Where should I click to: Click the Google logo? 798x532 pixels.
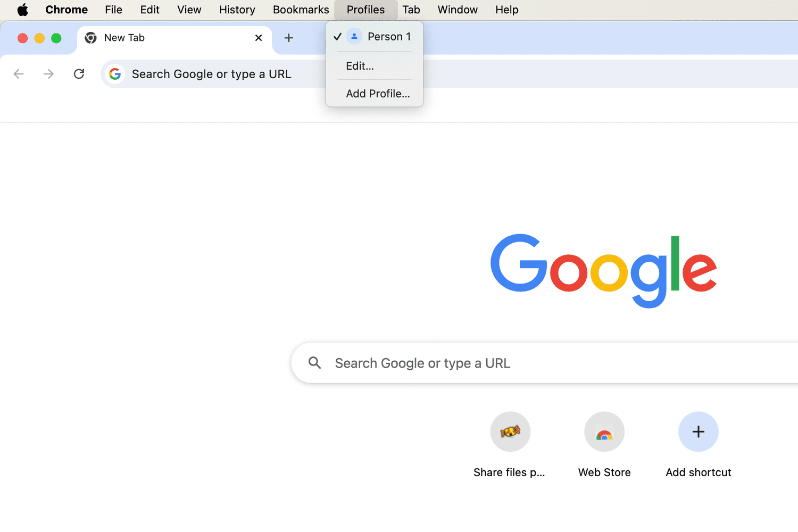point(603,270)
